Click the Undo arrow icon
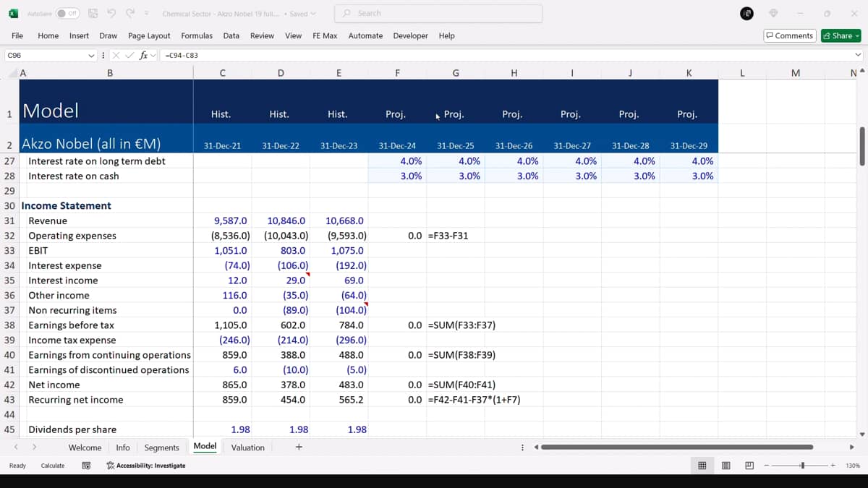868x488 pixels. click(111, 13)
